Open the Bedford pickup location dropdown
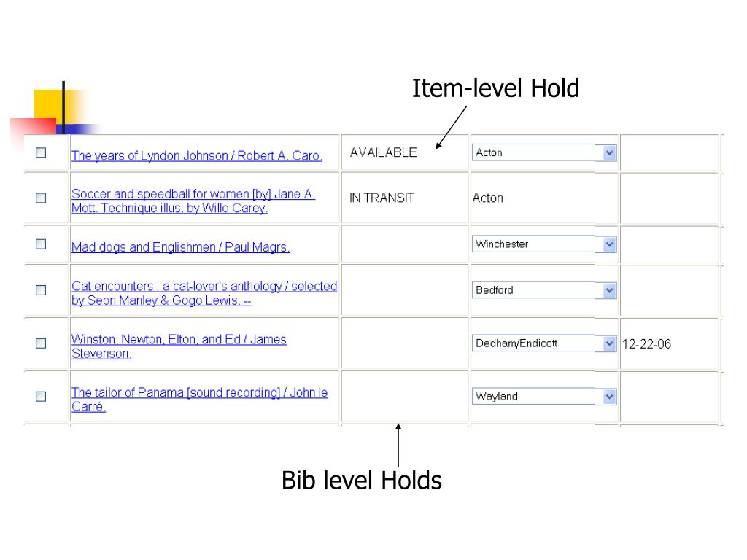 (x=544, y=290)
